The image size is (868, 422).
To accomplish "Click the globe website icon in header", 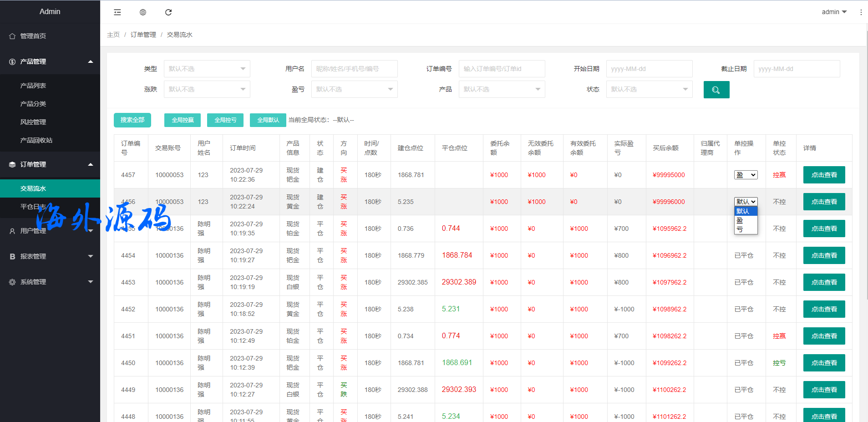I will pos(143,12).
